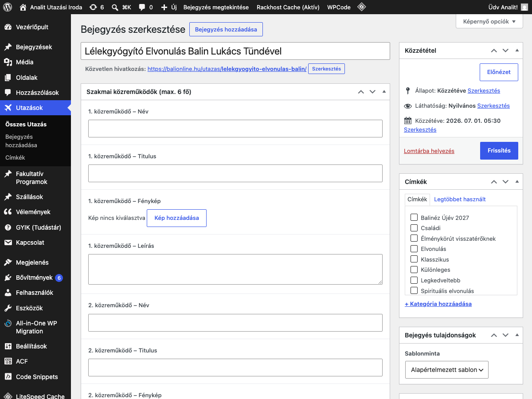This screenshot has height=399, width=532.
Task: Click Bejegyzés megtekintése in the admin bar
Action: tap(216, 7)
